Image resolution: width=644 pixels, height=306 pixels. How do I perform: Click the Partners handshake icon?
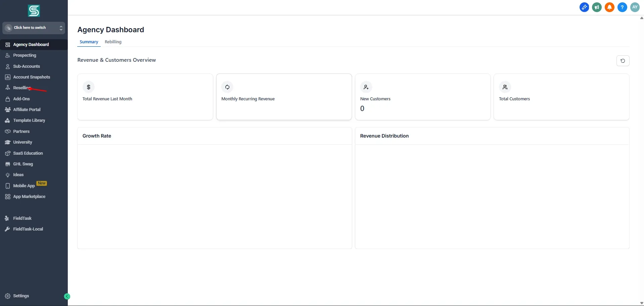[8, 132]
